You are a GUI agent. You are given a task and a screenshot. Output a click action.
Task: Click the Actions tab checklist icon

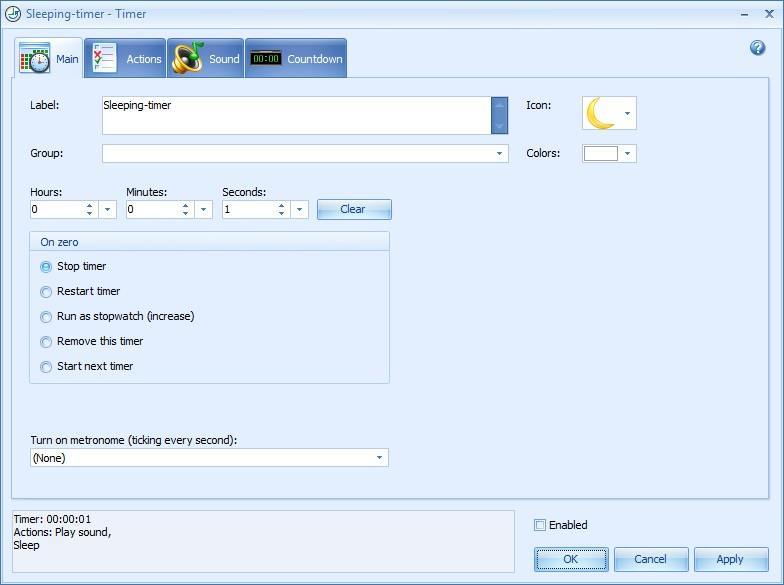(104, 58)
